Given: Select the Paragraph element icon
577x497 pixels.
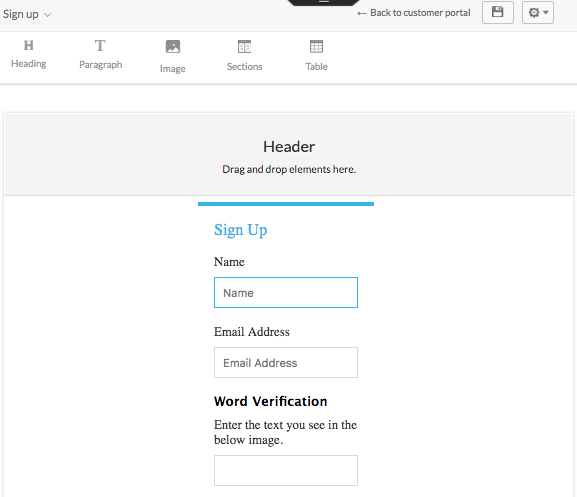Looking at the screenshot, I should point(100,46).
